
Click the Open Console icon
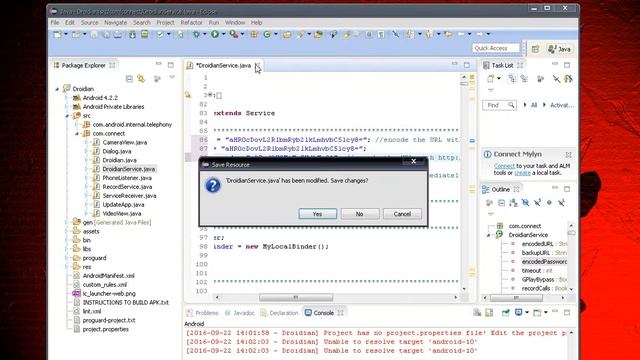(537, 313)
